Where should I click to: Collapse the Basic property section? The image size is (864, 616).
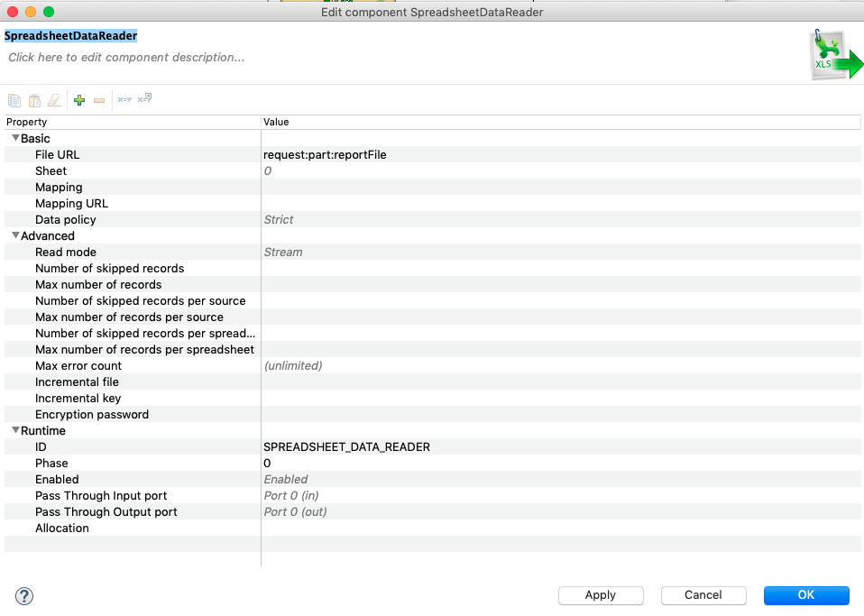pyautogui.click(x=15, y=138)
